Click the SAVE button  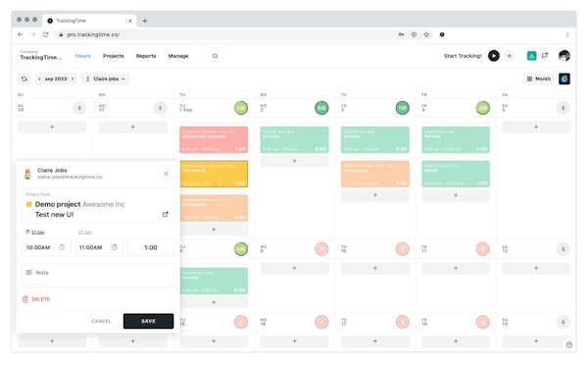tap(149, 321)
